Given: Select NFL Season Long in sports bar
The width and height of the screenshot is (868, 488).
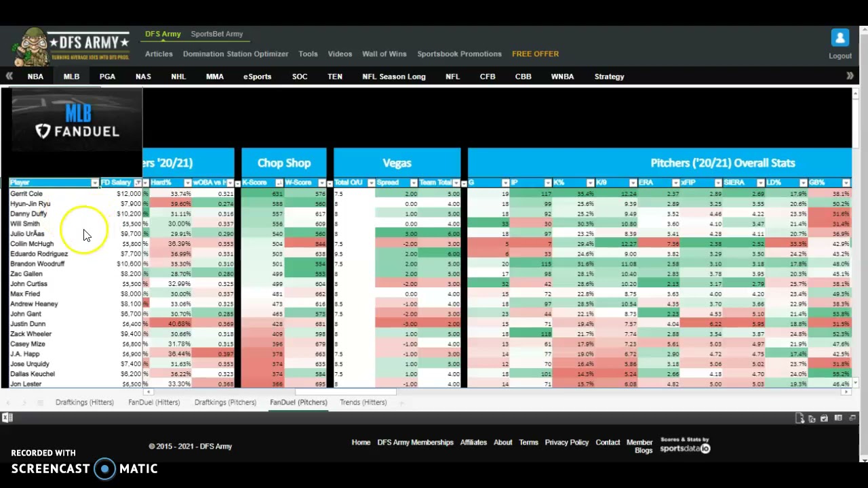Looking at the screenshot, I should pyautogui.click(x=394, y=77).
